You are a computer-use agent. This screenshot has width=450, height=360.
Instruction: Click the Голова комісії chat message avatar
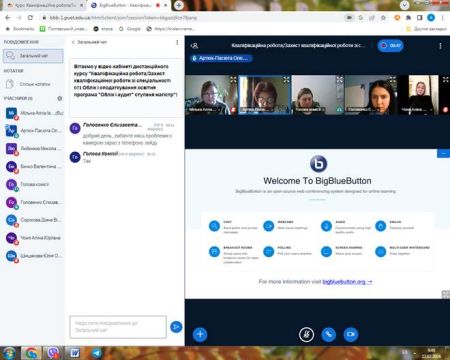[75, 157]
